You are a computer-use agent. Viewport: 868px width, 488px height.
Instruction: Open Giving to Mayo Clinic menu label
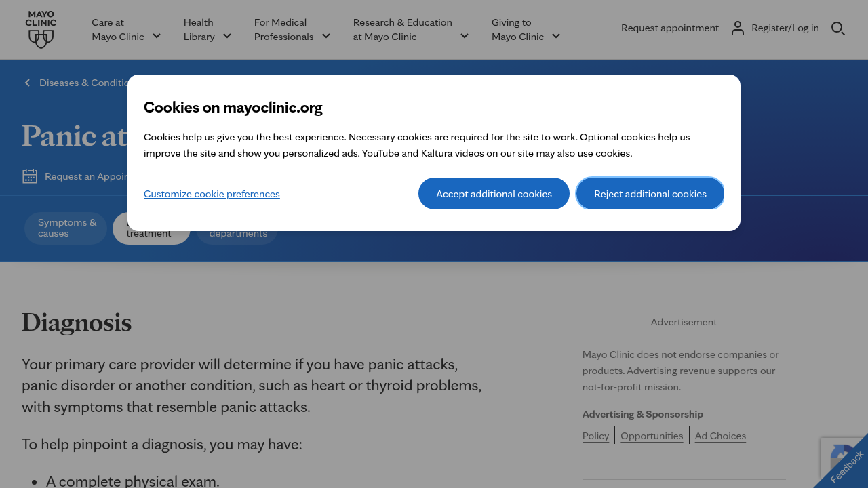517,29
